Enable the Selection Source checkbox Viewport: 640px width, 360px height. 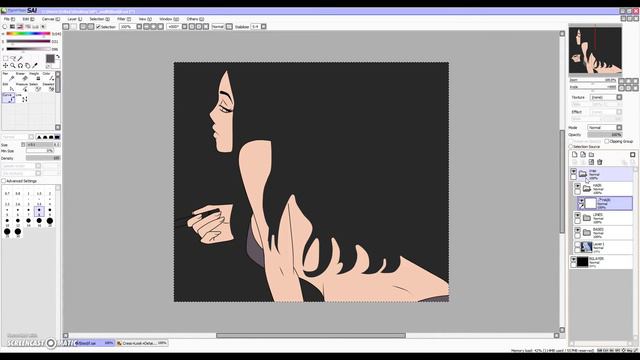(x=571, y=147)
